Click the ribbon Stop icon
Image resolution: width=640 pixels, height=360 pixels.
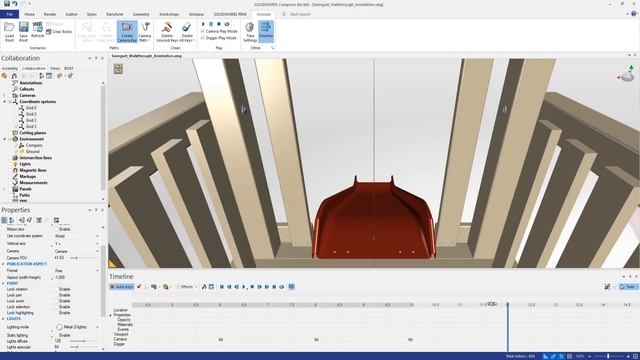pyautogui.click(x=219, y=24)
